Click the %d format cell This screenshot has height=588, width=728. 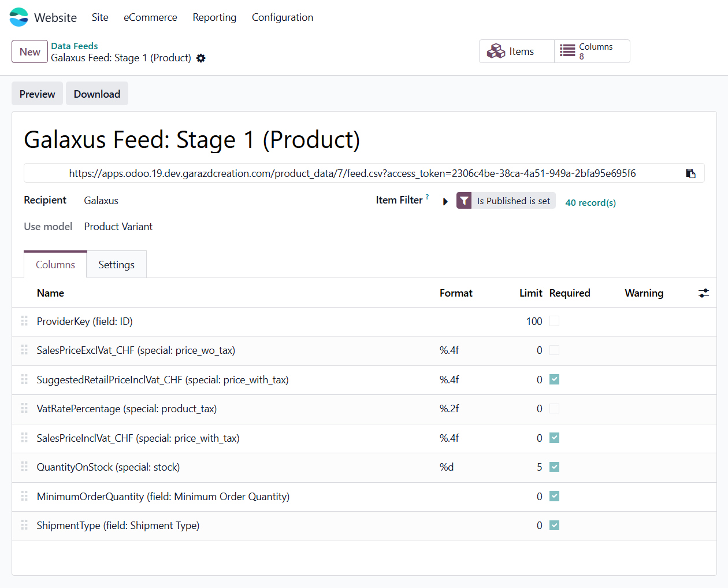[x=447, y=467]
